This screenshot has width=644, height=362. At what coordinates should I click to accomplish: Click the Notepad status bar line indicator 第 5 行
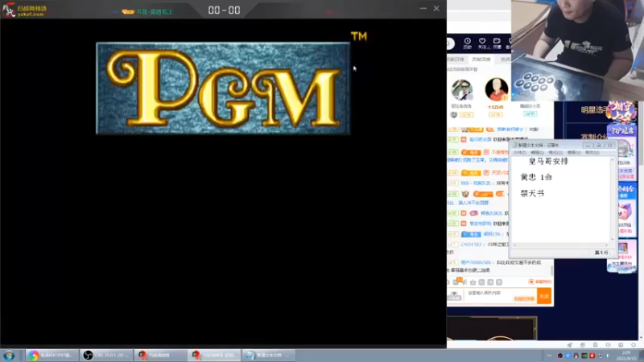[601, 253]
